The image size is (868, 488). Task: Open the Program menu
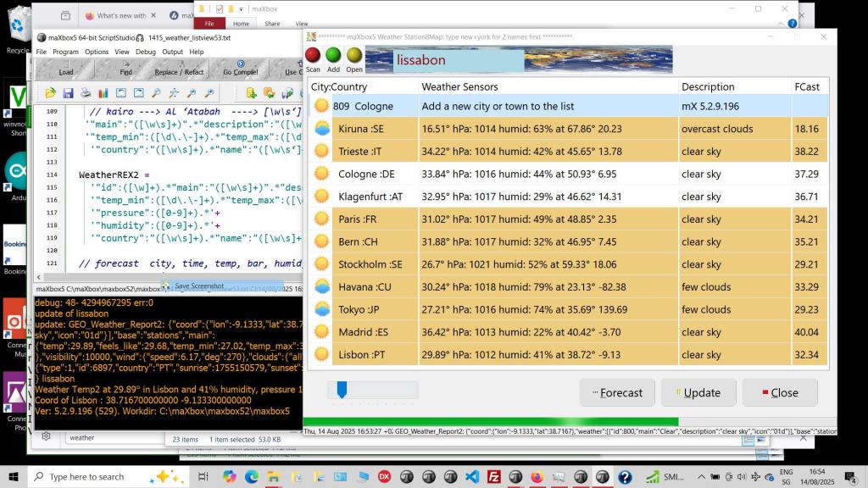(x=65, y=52)
